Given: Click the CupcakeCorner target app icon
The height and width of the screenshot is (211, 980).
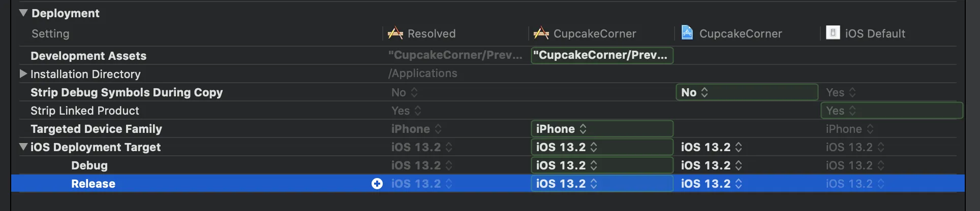Looking at the screenshot, I should tap(541, 33).
